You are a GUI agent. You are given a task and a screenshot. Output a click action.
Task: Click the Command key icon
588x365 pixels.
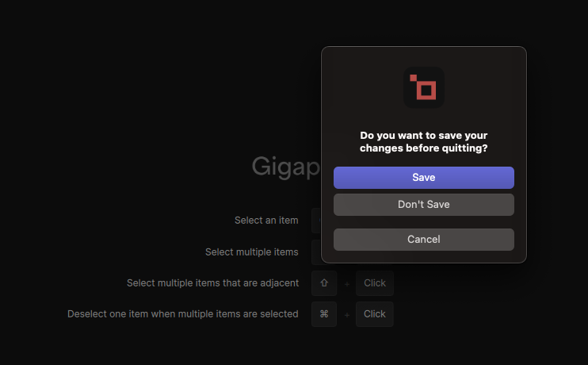click(324, 314)
